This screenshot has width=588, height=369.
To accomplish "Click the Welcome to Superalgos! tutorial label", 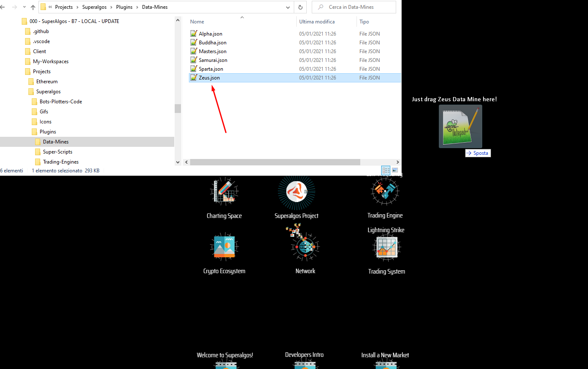I will [x=225, y=355].
